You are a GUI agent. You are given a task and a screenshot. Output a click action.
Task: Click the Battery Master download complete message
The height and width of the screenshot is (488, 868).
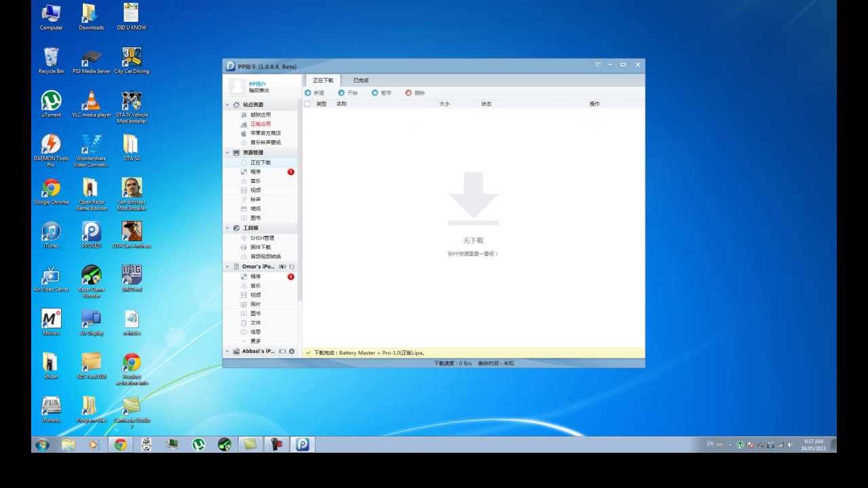tap(369, 353)
